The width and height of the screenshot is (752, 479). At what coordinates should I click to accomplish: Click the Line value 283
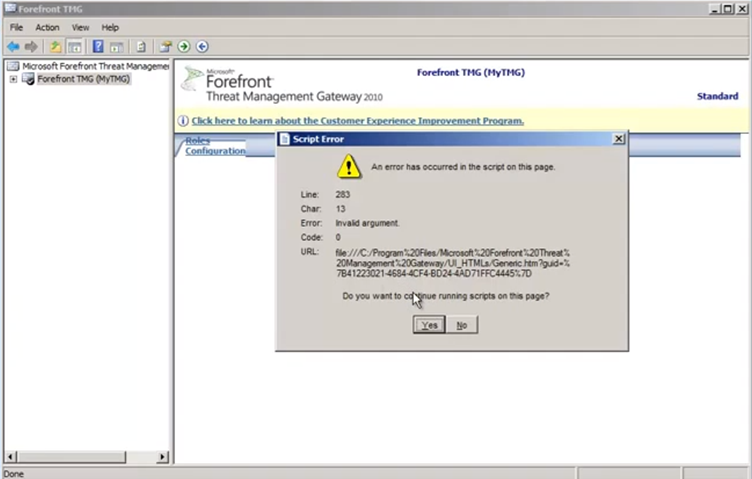342,194
